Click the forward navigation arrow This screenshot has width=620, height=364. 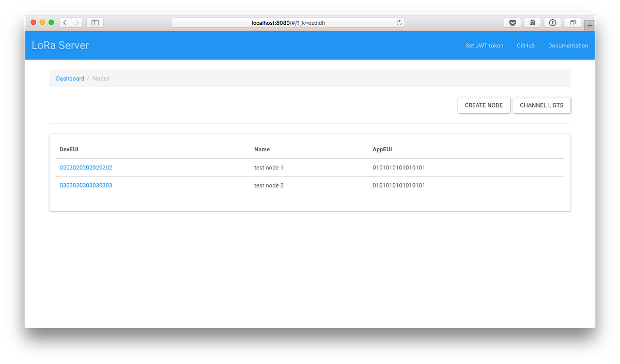point(76,23)
